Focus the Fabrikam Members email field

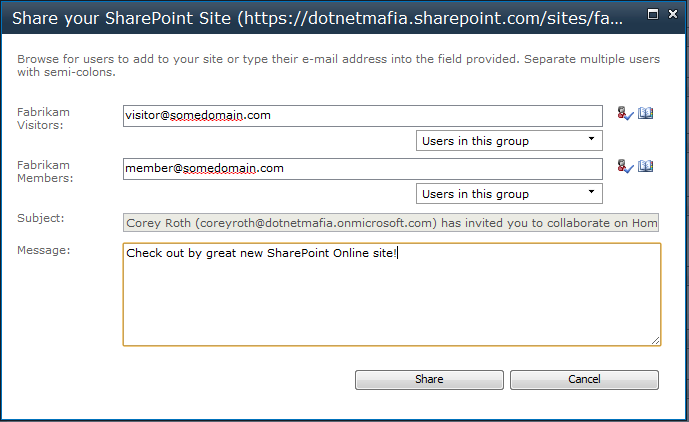pyautogui.click(x=363, y=169)
